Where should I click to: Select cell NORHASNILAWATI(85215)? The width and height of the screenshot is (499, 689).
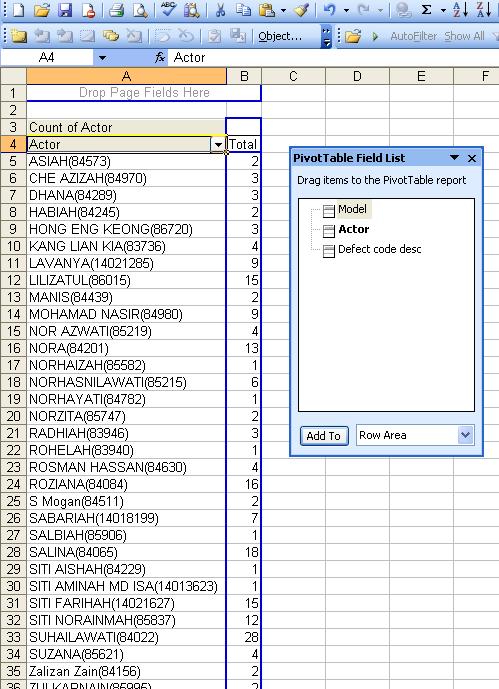tap(127, 382)
